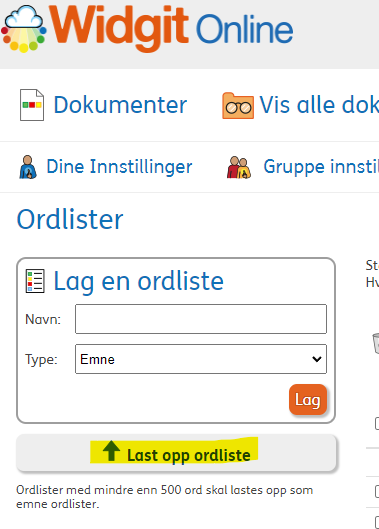
Task: Click the Widgit Online logo text
Action: 171,29
